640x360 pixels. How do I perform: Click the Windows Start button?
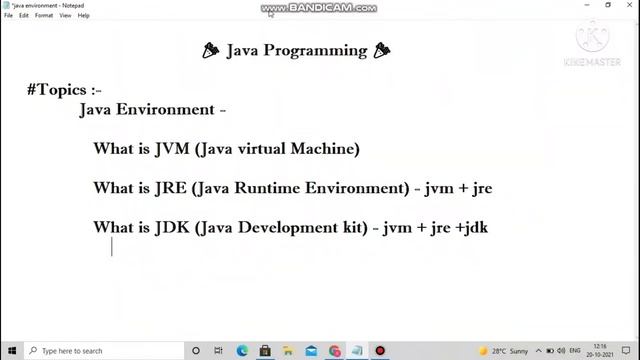[12, 351]
